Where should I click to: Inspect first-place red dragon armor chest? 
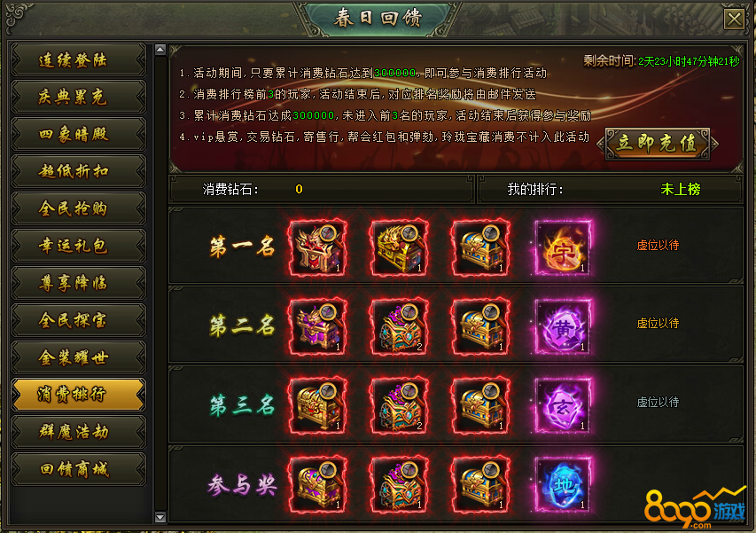click(x=317, y=247)
